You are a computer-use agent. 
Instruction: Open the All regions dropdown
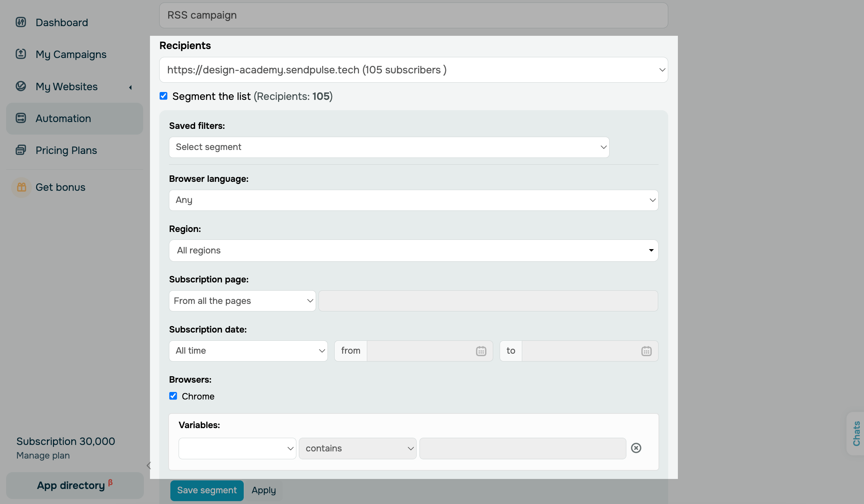click(x=413, y=250)
